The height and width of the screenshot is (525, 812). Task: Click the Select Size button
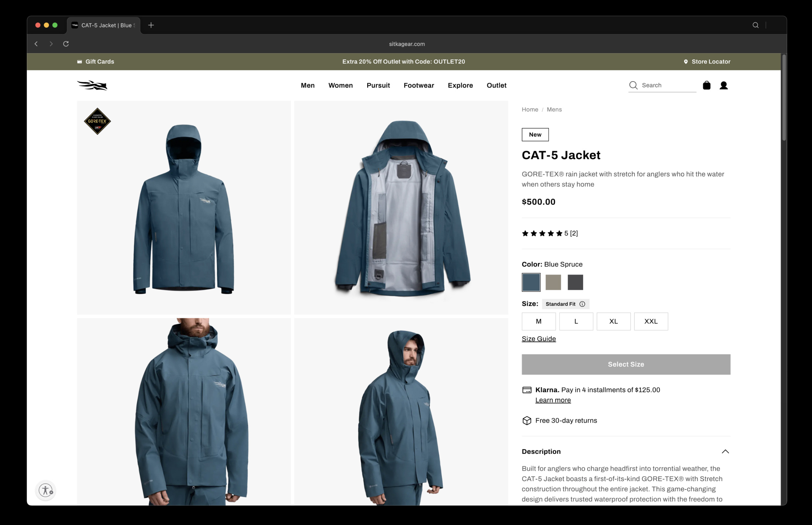626,364
